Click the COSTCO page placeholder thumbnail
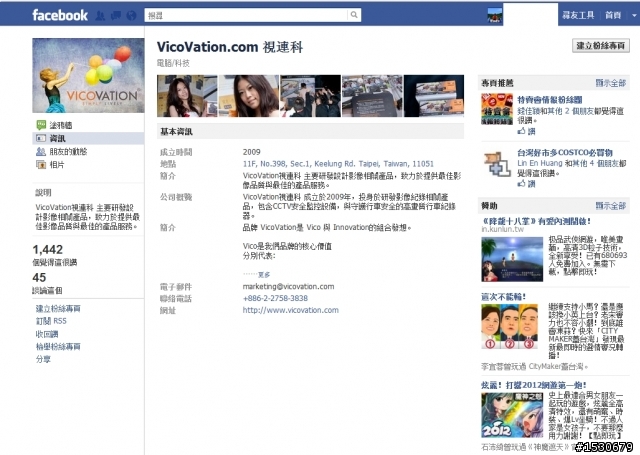Viewport: 640px width, 455px height. [x=497, y=164]
